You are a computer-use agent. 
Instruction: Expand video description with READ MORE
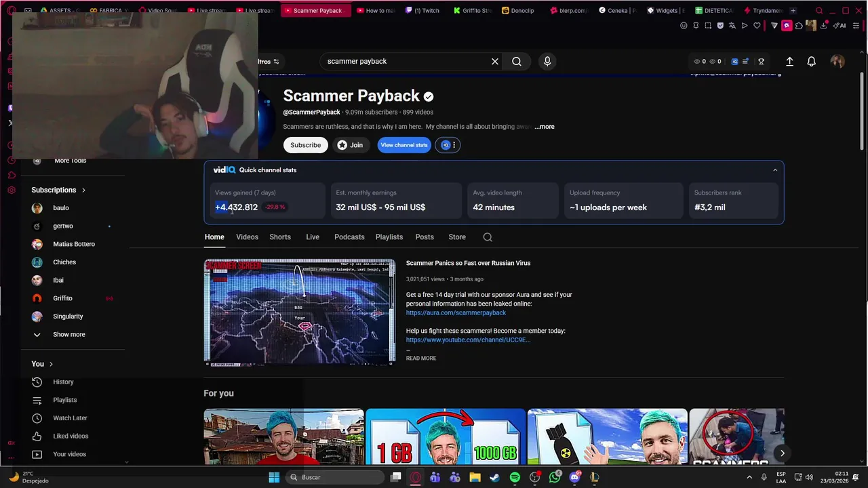click(421, 359)
